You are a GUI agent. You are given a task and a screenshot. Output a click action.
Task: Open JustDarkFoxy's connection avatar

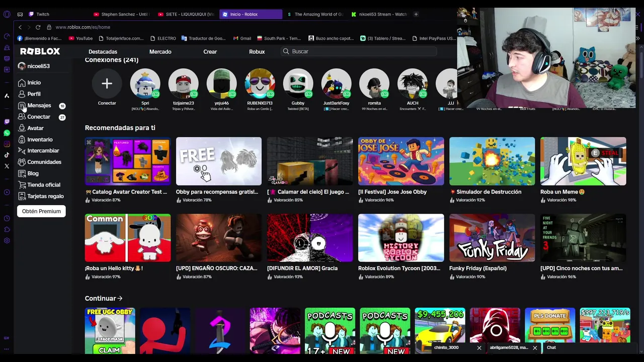[x=336, y=84]
